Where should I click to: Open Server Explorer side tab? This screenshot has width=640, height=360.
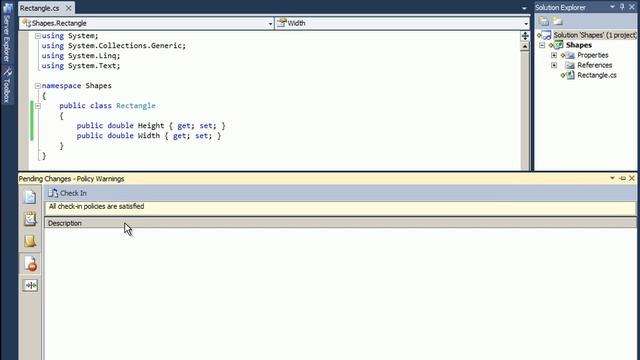click(x=7, y=34)
